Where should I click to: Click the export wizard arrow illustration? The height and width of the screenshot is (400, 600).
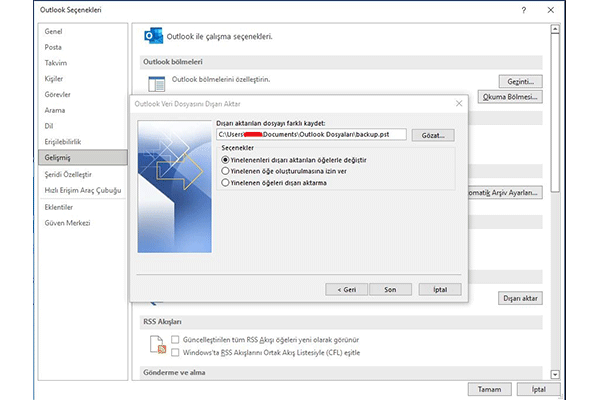(174, 186)
